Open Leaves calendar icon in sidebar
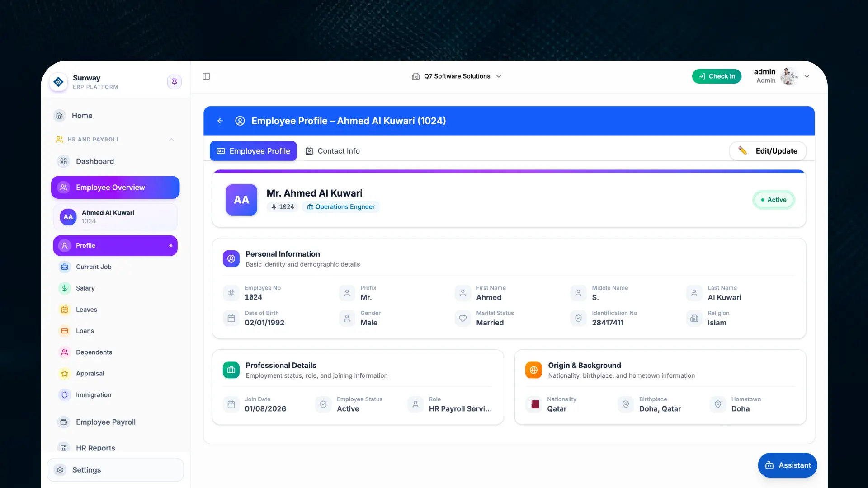The width and height of the screenshot is (868, 488). coord(65,310)
